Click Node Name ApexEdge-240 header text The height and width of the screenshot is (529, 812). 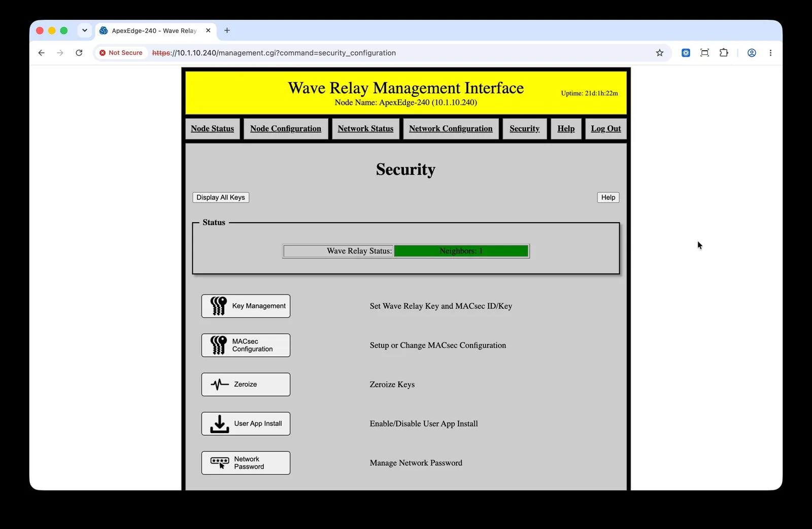(405, 102)
